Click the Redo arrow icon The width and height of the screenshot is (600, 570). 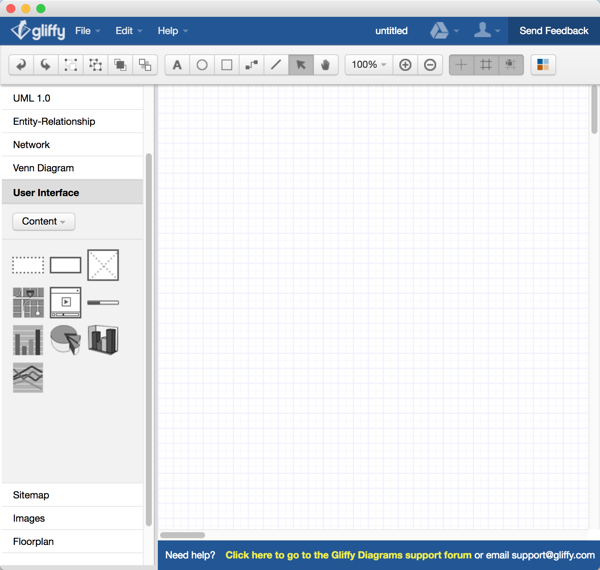[46, 65]
